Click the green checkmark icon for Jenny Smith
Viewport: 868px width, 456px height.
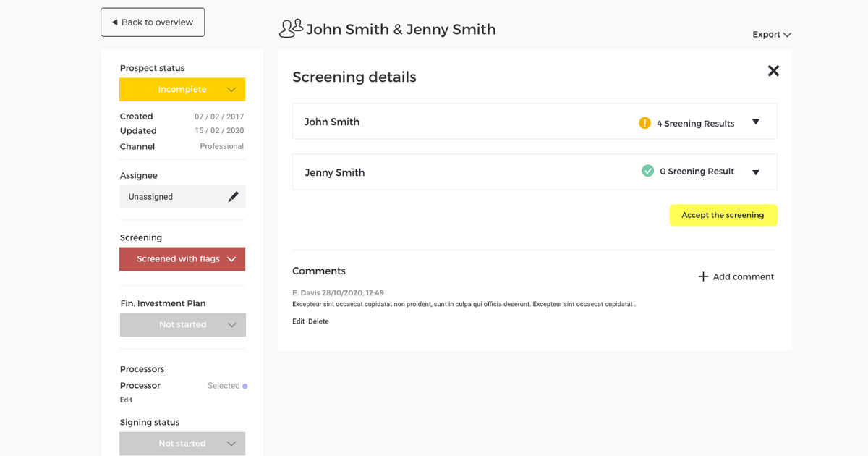coord(648,171)
